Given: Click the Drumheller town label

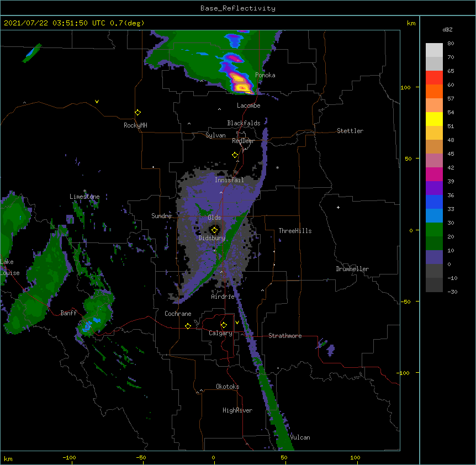Looking at the screenshot, I should (352, 269).
